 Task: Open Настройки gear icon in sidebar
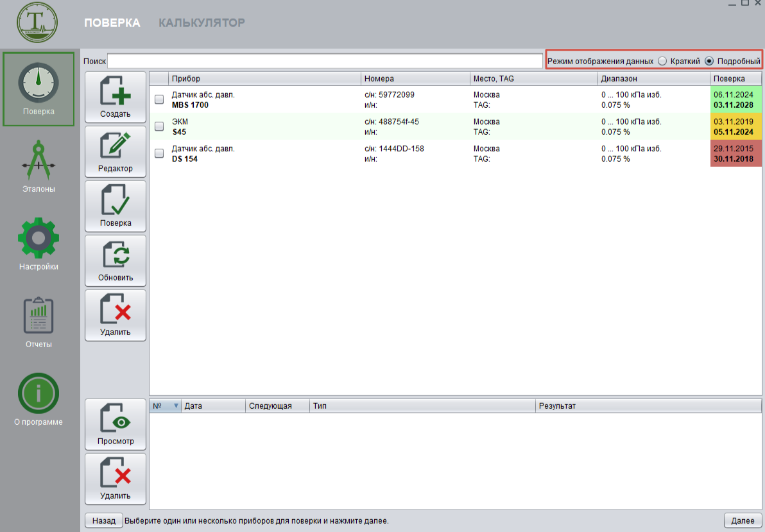[x=39, y=244]
